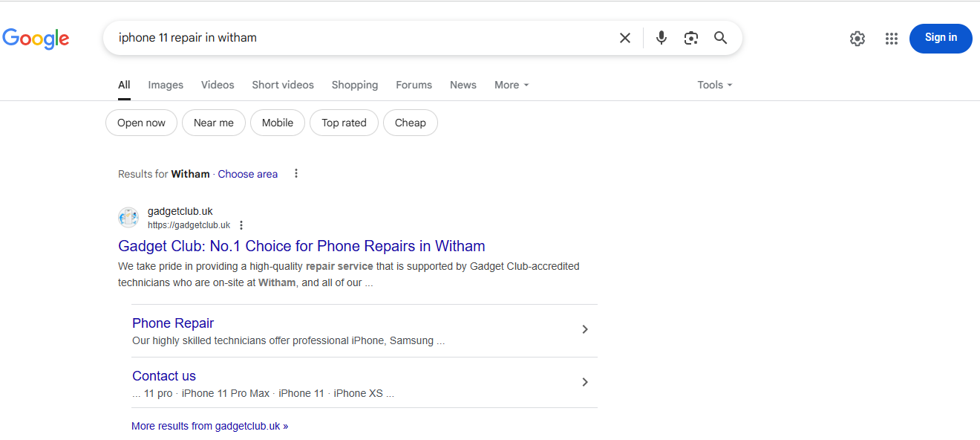
Task: Open More results from gadgetclub.uk link
Action: [x=209, y=426]
